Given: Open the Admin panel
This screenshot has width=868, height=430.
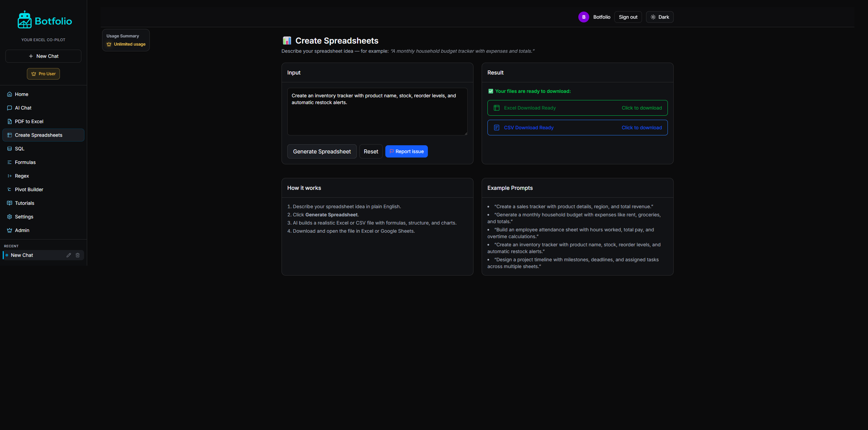Looking at the screenshot, I should (x=22, y=230).
